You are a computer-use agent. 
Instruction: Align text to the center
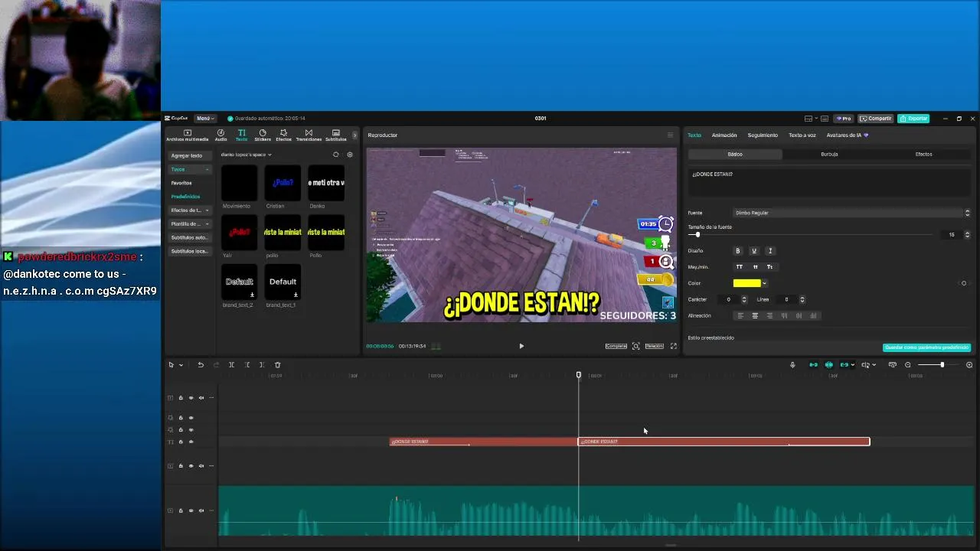(755, 315)
